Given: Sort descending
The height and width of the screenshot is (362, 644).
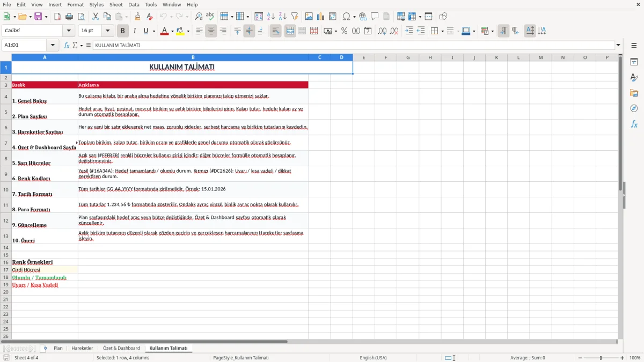Looking at the screenshot, I should (x=283, y=17).
